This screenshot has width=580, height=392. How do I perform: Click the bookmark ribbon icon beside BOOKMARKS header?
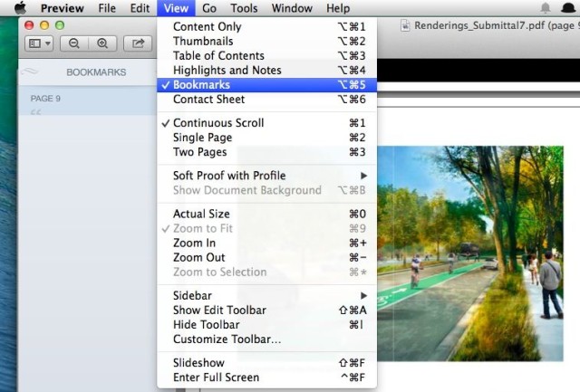coord(32,72)
